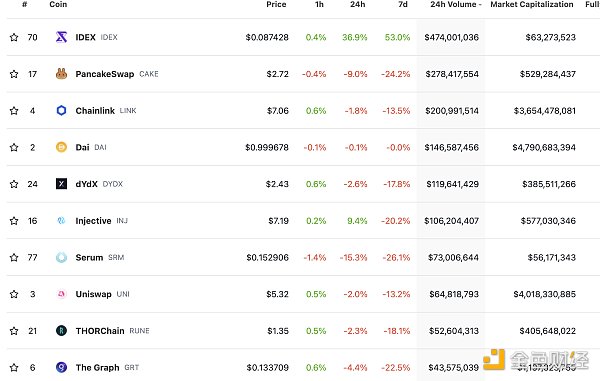600x381 pixels.
Task: Click the THORChain row price $1.35
Action: (x=278, y=331)
